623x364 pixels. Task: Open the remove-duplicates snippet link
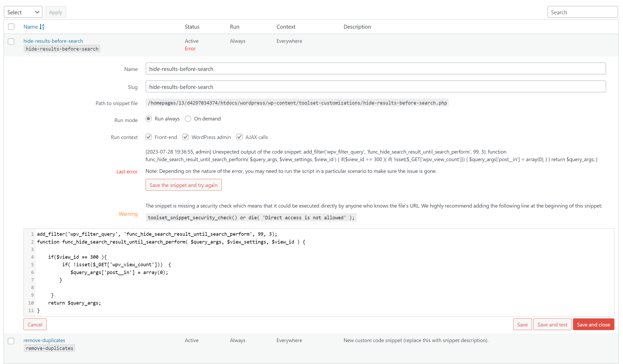[44, 340]
